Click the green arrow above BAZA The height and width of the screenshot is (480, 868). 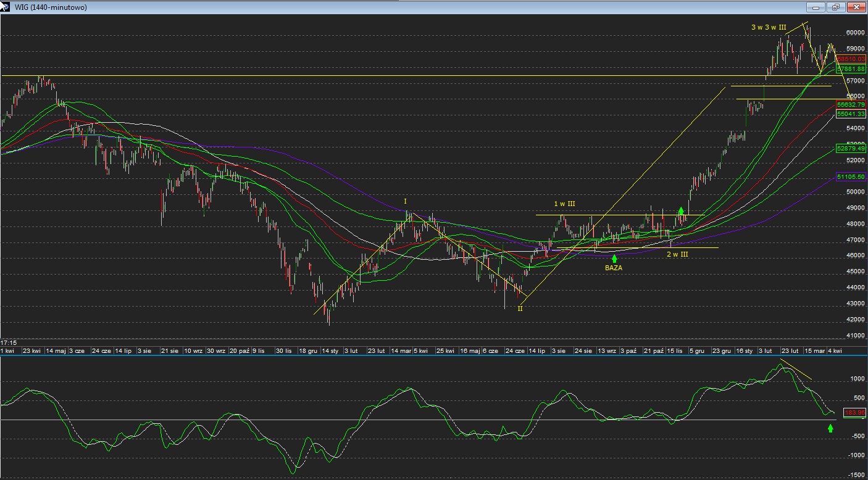[614, 258]
